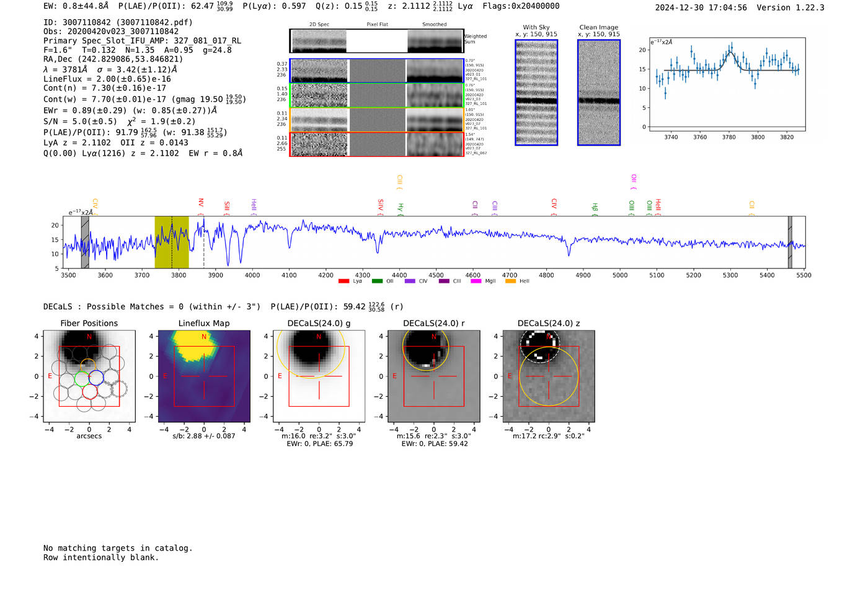Click the Flags:0x20400000 text
868x591 pixels.
[x=521, y=6]
